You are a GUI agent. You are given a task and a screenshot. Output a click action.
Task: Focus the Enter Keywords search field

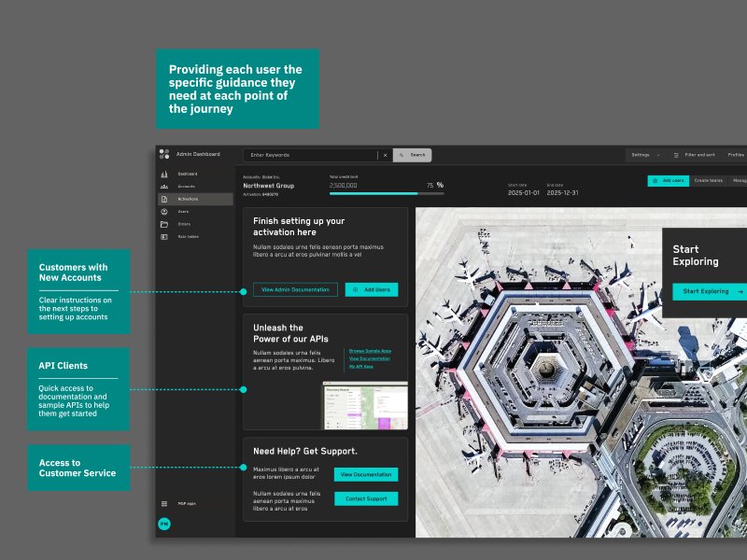coord(311,155)
